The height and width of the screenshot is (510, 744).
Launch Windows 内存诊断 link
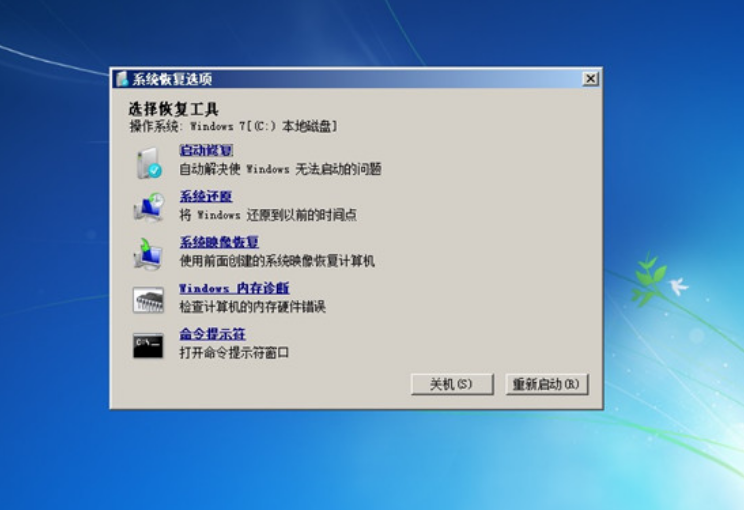234,288
